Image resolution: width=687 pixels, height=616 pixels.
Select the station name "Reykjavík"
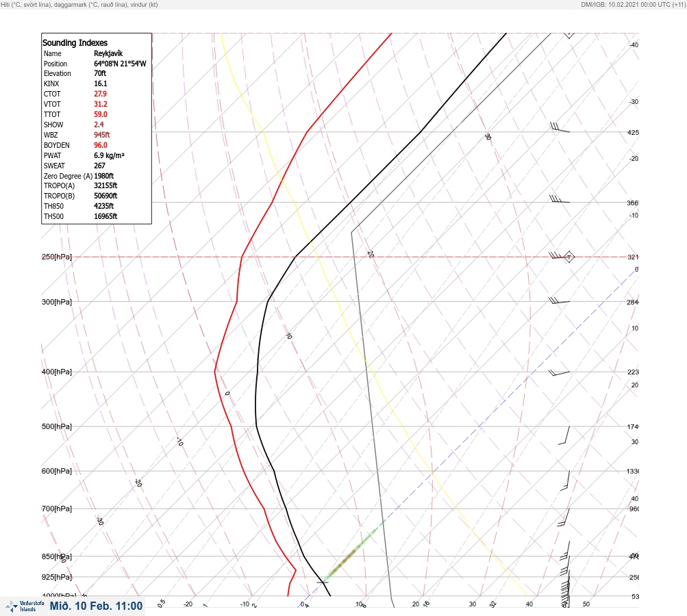pos(108,53)
